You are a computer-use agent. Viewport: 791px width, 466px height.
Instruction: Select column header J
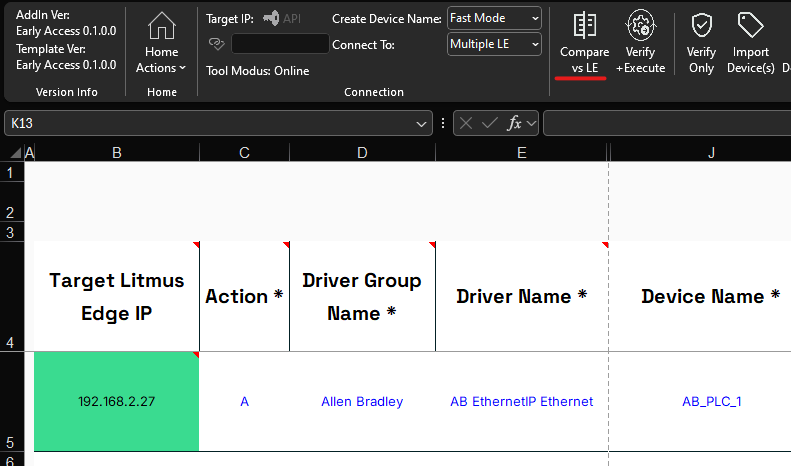point(710,153)
